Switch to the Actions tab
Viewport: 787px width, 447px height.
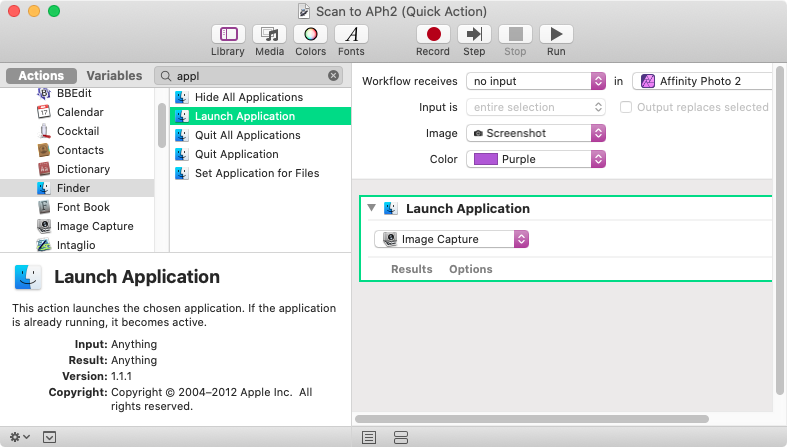pos(41,76)
